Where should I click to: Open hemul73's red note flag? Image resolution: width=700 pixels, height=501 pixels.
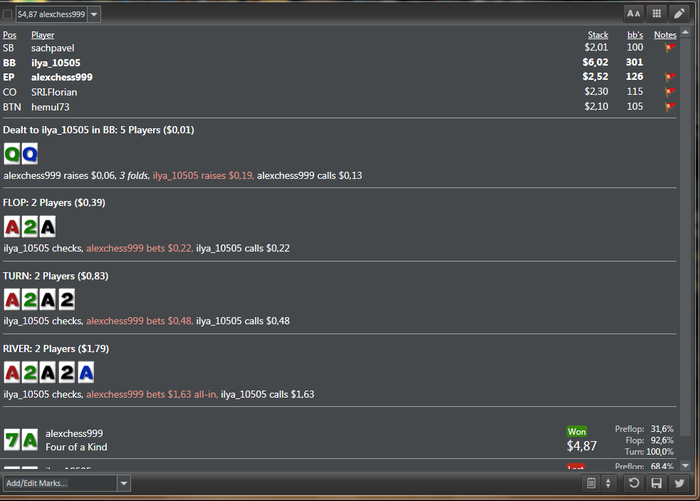(x=670, y=107)
